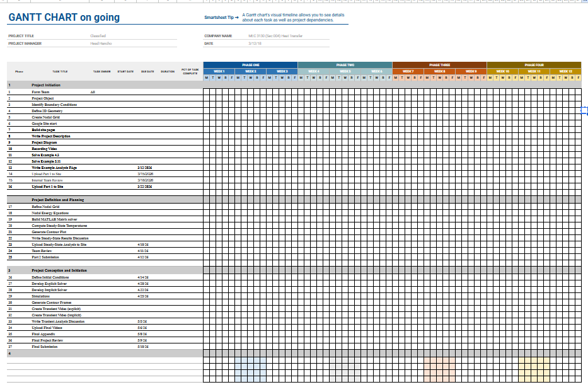Click the PHASE TWO header band

[x=345, y=65]
